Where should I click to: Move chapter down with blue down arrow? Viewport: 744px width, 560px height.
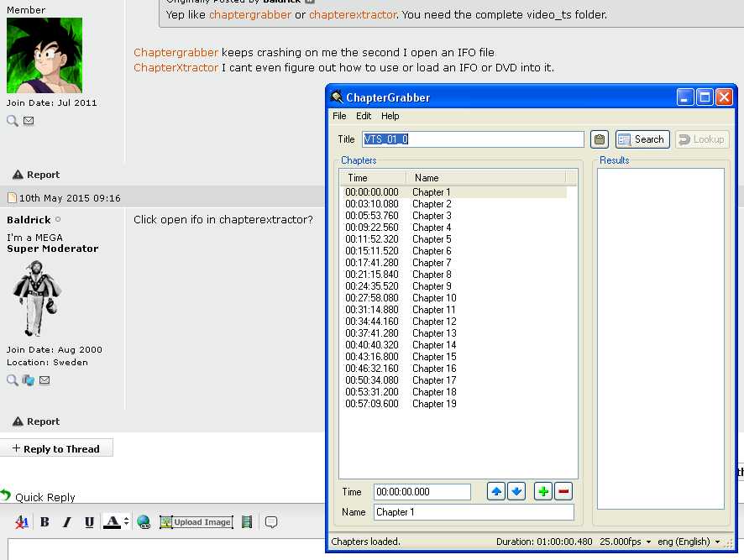click(x=516, y=491)
